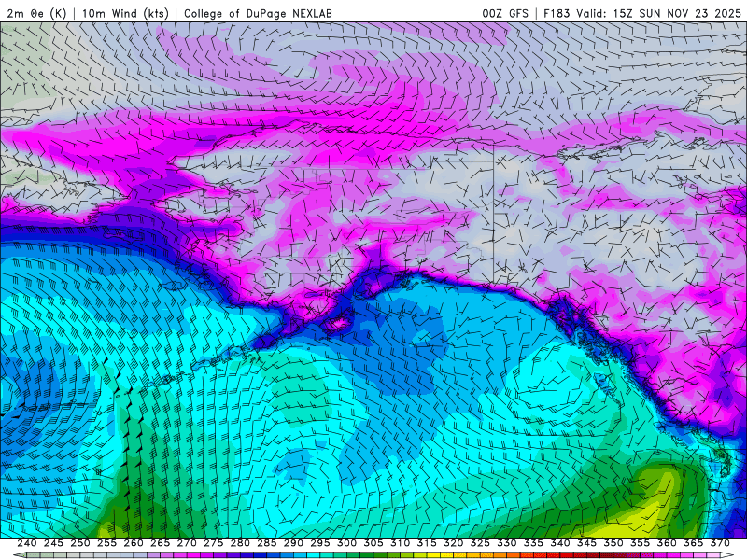Click the 275 value on the color scale
This screenshot has width=747, height=560.
(x=214, y=543)
